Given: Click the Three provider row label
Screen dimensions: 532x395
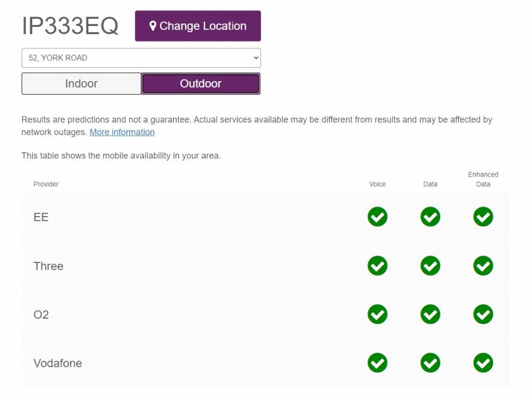Looking at the screenshot, I should [x=48, y=266].
